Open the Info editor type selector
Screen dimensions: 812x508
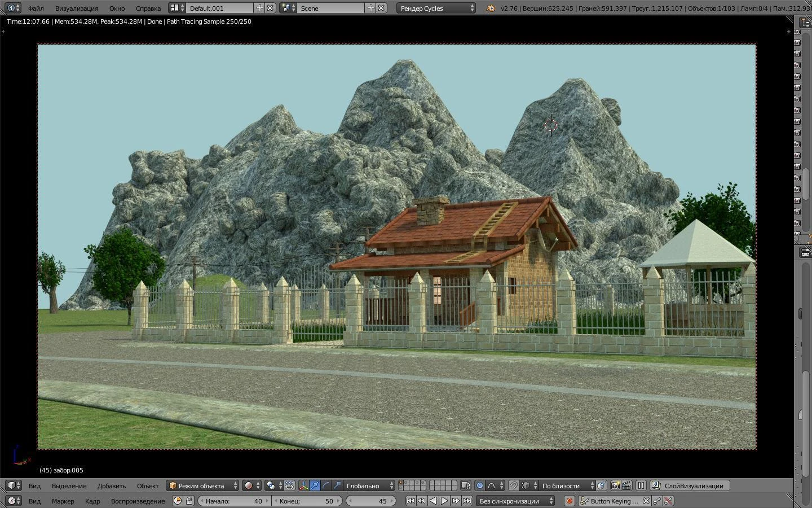(14, 8)
